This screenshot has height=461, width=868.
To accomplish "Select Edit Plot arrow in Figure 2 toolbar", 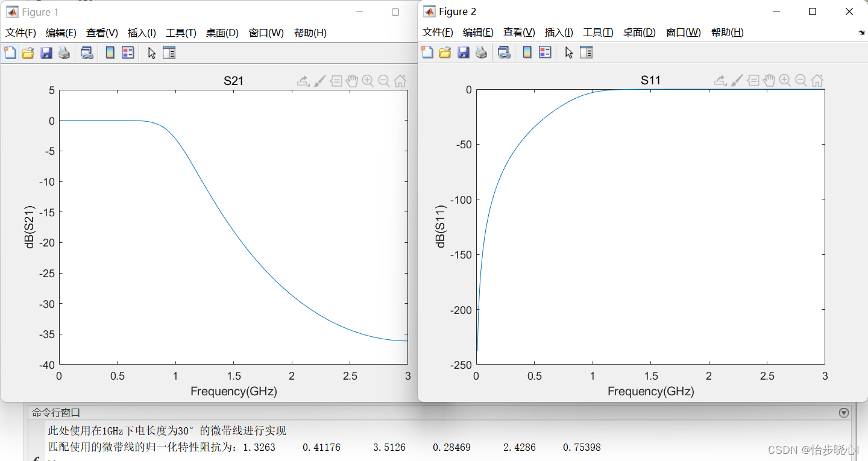I will tap(568, 52).
